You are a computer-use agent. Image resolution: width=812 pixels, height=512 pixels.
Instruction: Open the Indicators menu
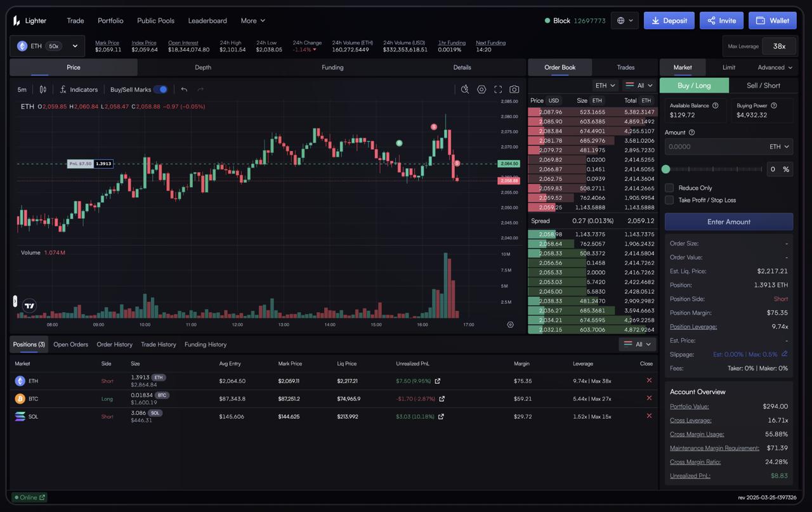coord(79,89)
